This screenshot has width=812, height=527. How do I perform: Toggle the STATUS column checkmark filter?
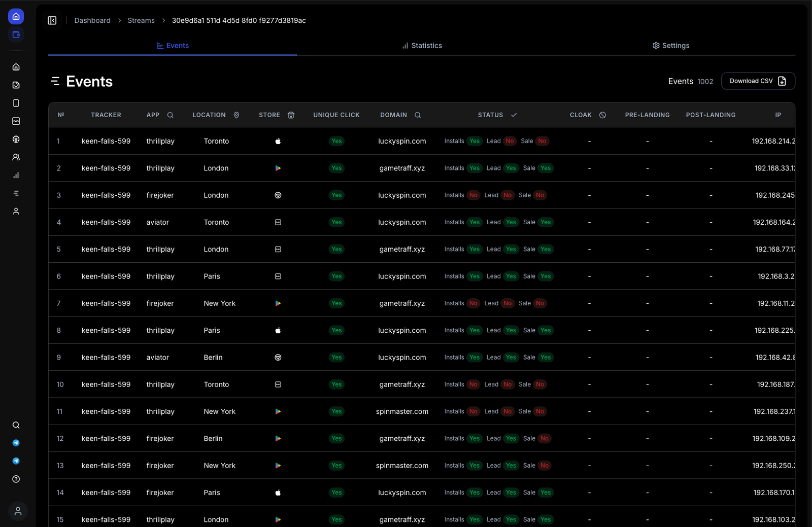[514, 115]
